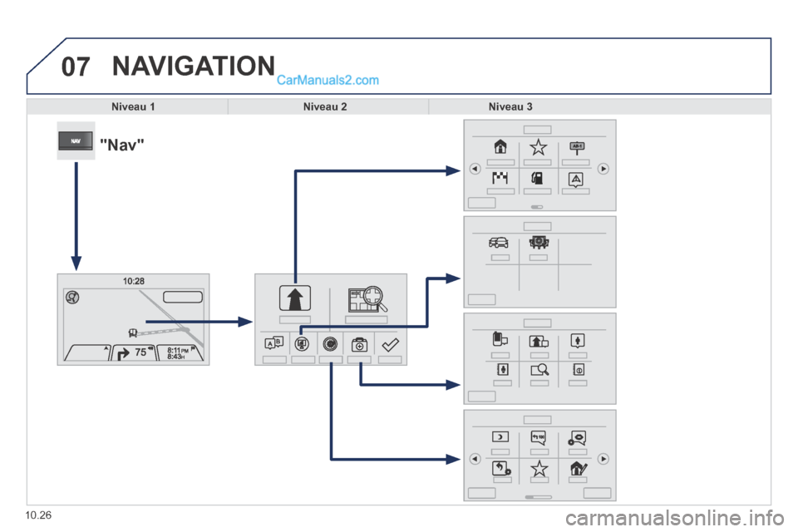Image resolution: width=798 pixels, height=532 pixels.
Task: Select the turn arrow 75 instruction tile
Action: click(x=135, y=352)
